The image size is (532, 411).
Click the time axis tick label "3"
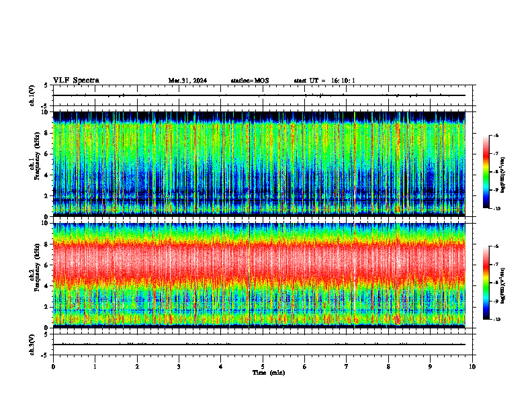coord(179,367)
